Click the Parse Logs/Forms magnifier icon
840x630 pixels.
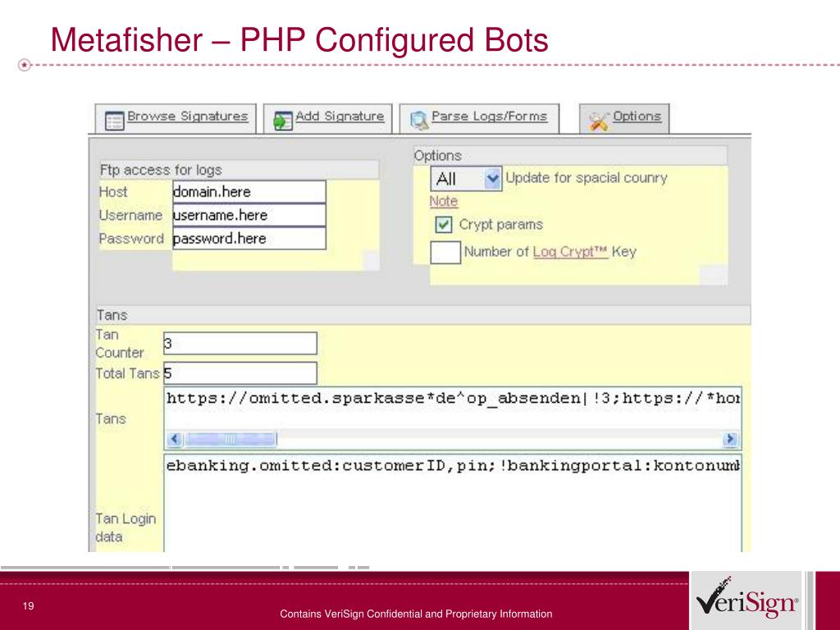(x=419, y=121)
